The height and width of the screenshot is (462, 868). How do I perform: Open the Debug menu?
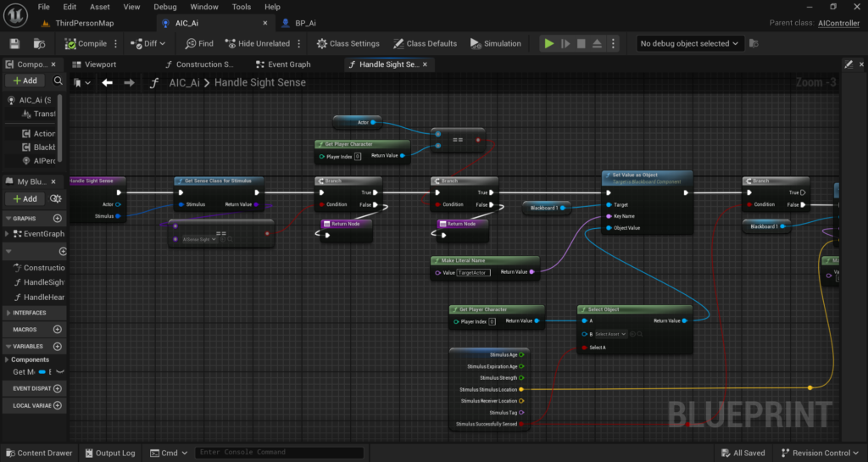click(x=165, y=7)
